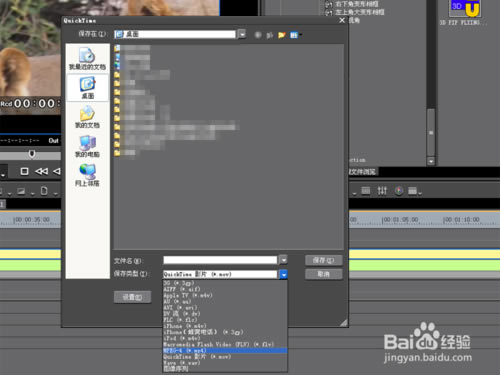
Task: Open the view menu icon in dialog toolbar
Action: pos(295,35)
